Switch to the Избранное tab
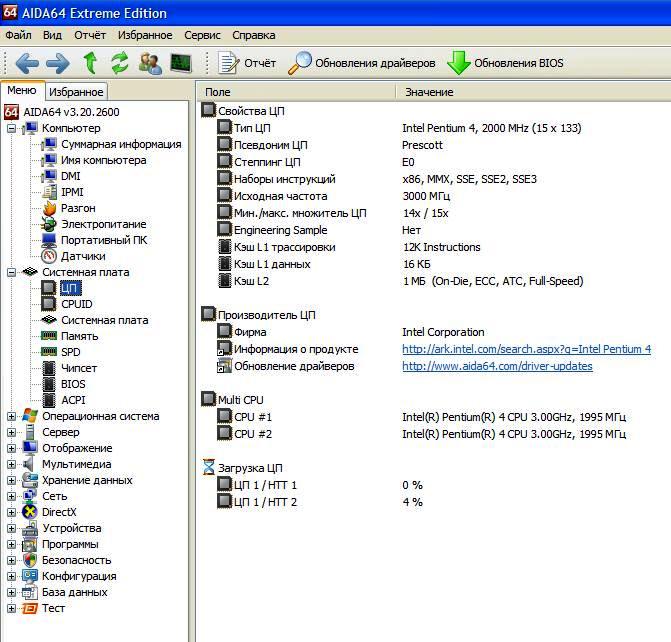Viewport: 671px width, 642px height. 76,91
